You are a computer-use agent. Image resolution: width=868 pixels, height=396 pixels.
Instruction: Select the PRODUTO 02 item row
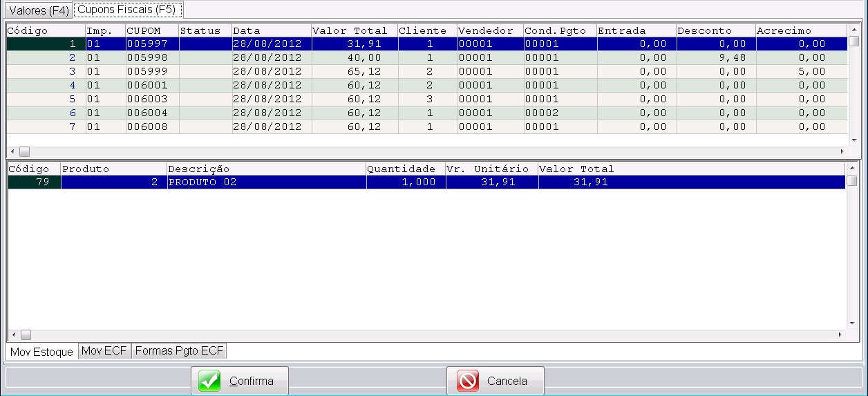point(266,182)
